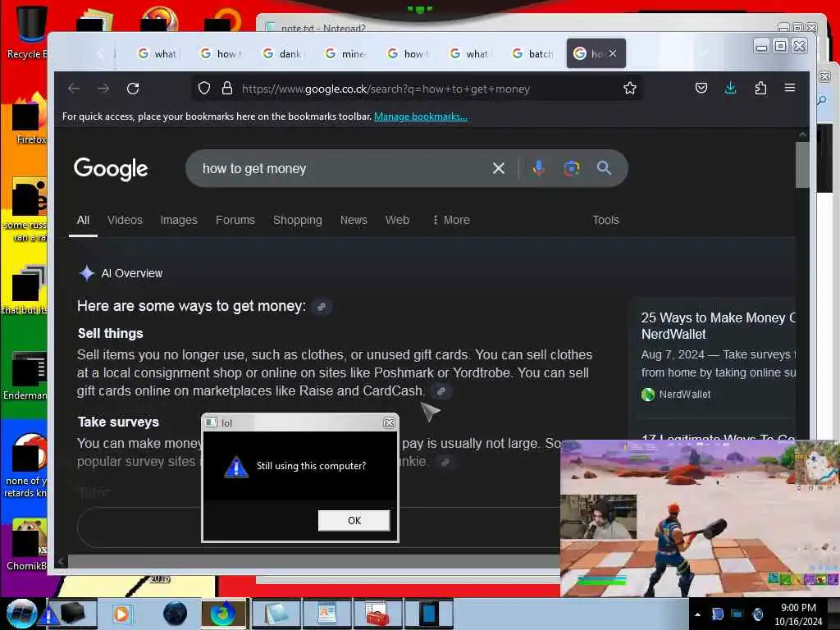
Task: Open Windows Media Player from taskbar
Action: tap(121, 614)
